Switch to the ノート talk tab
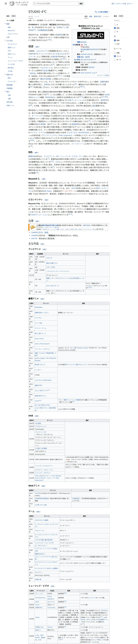Viewport: 138px width, 644px height. tap(37, 17)
